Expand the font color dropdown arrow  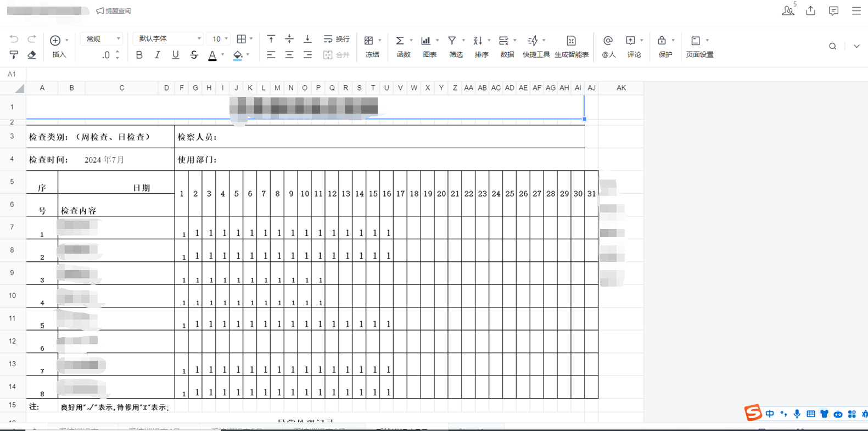(222, 55)
